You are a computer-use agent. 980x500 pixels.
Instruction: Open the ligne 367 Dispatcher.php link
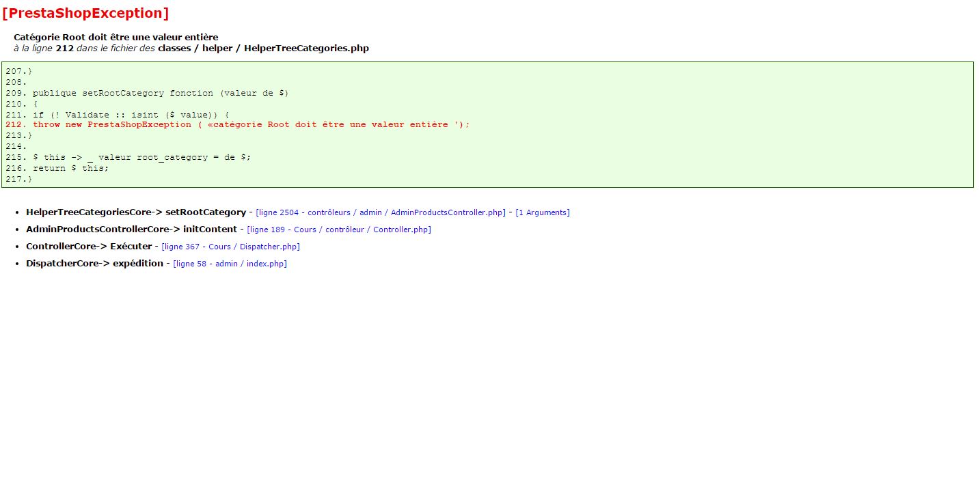pyautogui.click(x=230, y=247)
